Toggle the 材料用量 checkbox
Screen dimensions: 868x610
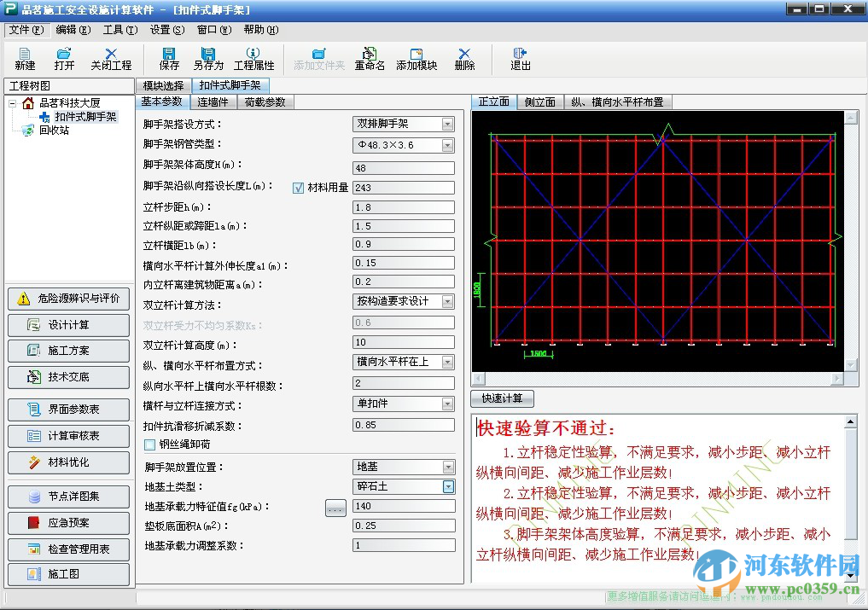coord(299,188)
